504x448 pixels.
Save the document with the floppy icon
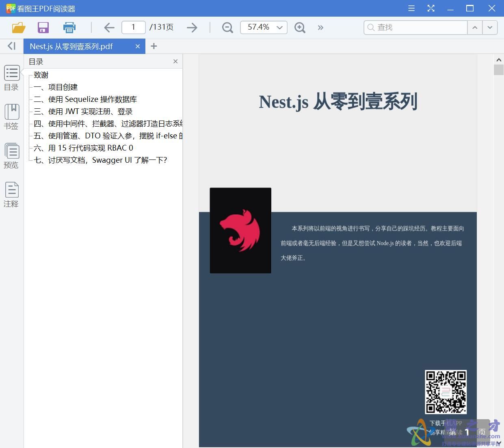43,28
